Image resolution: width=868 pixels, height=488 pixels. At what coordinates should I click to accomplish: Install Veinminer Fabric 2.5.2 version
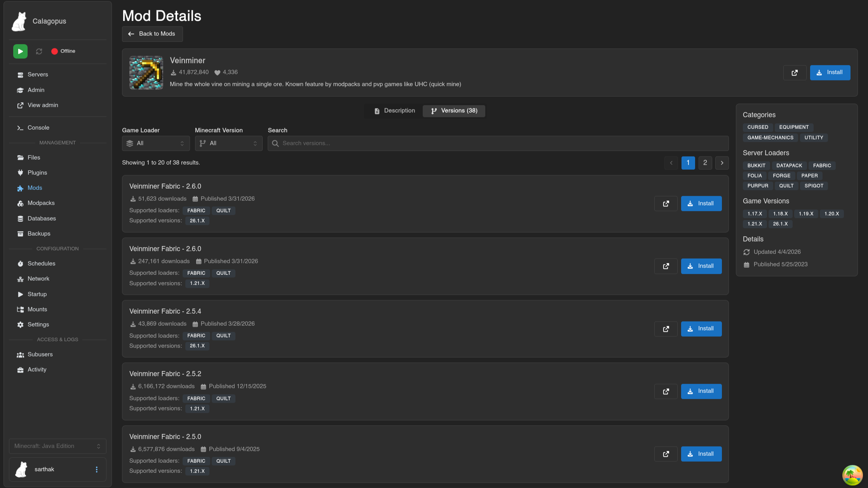click(701, 391)
